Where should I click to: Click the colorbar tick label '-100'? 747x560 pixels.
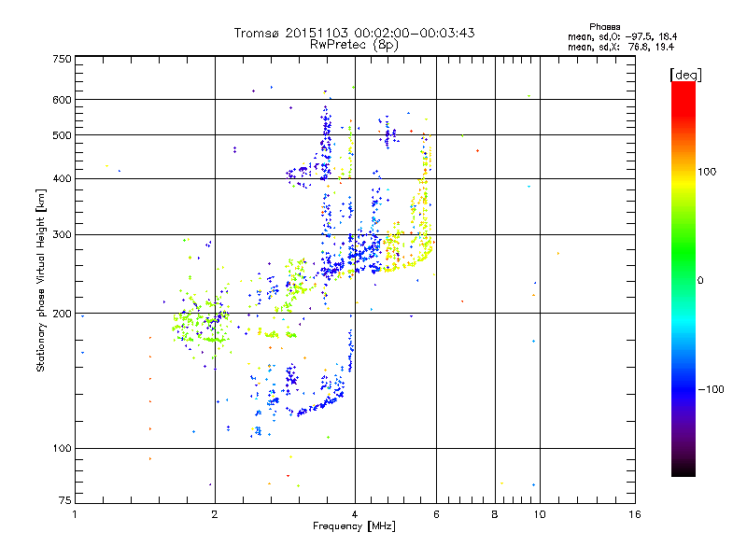click(x=712, y=389)
